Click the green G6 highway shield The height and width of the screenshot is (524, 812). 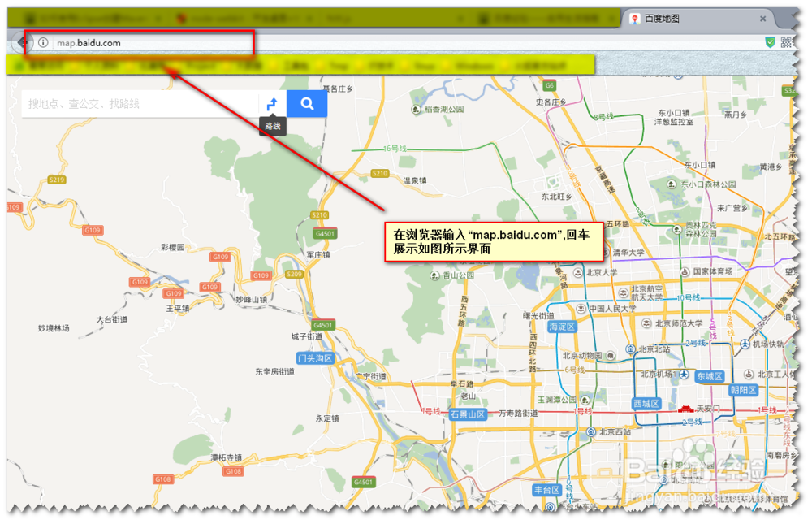click(549, 85)
